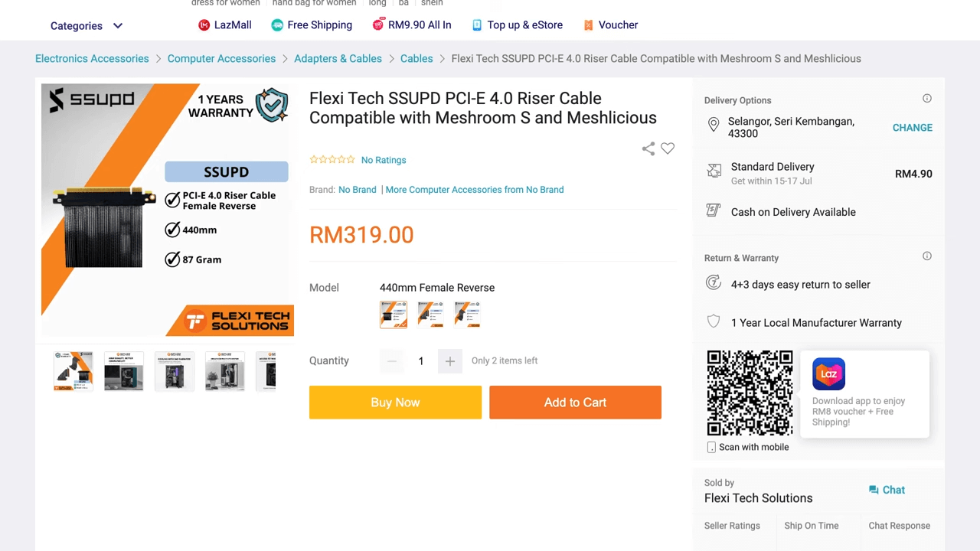980x551 pixels.
Task: Select the first model variant swatch
Action: (394, 315)
